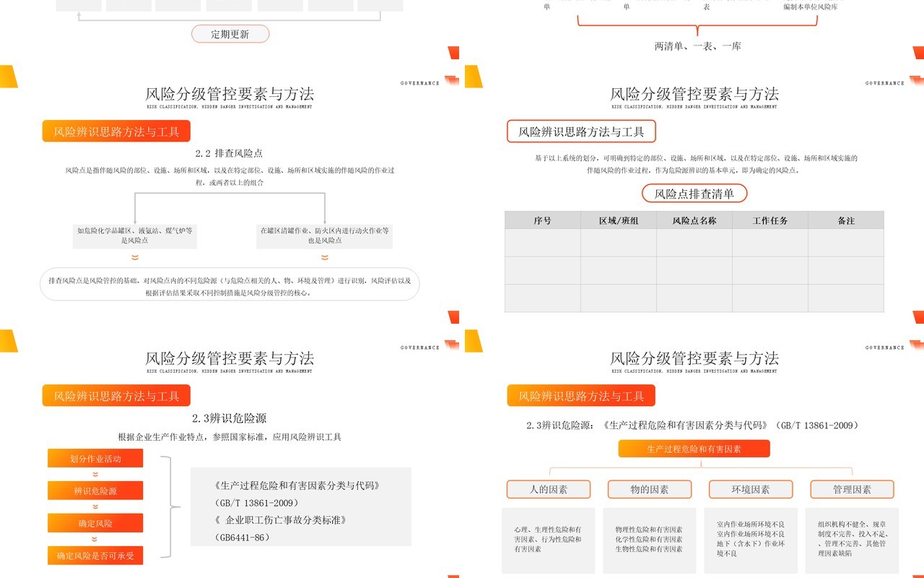Click the 物理性危险和有害因素 description box
This screenshot has height=578, width=924.
click(x=650, y=540)
